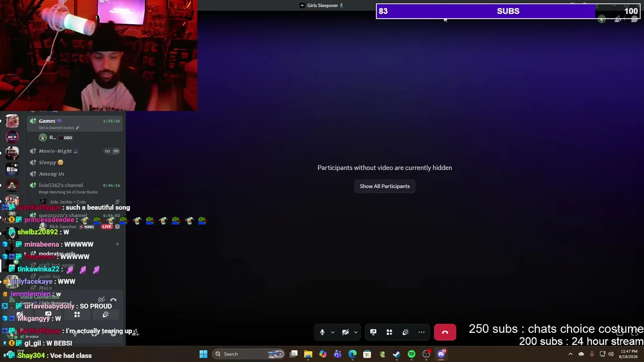644x362 pixels.
Task: Open Steam from the taskbar
Action: tap(397, 354)
